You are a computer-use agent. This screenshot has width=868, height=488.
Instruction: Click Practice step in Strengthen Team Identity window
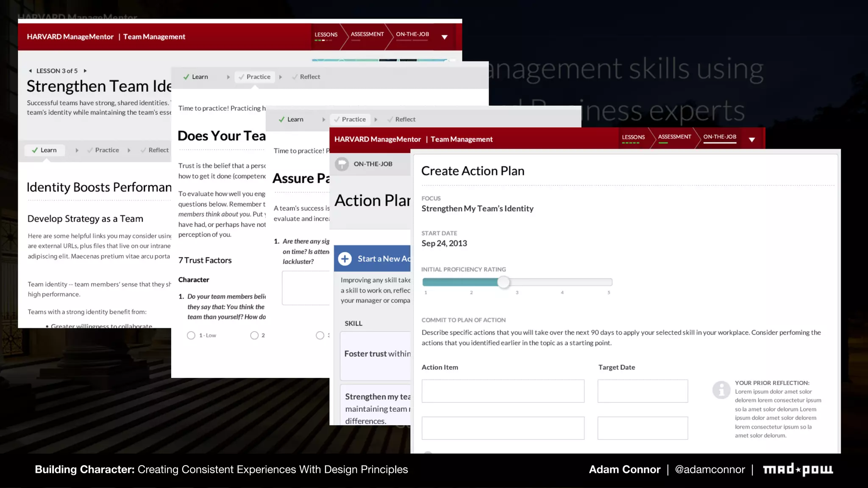pos(103,150)
